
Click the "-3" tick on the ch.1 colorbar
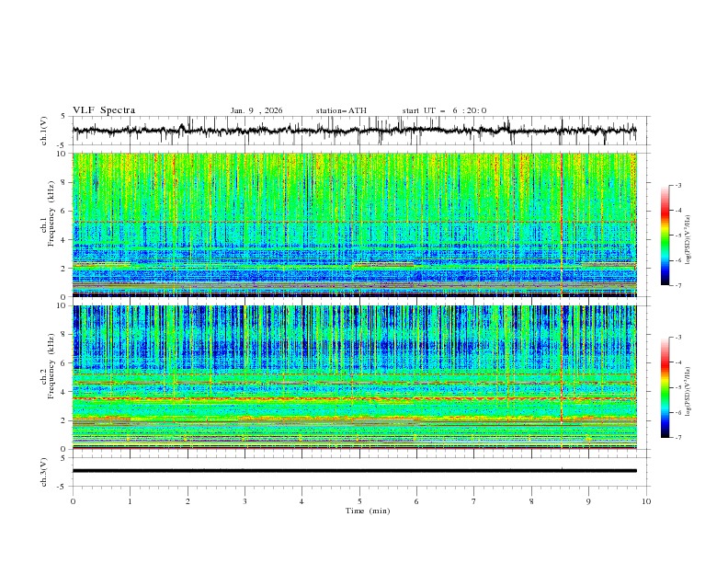[x=678, y=185]
